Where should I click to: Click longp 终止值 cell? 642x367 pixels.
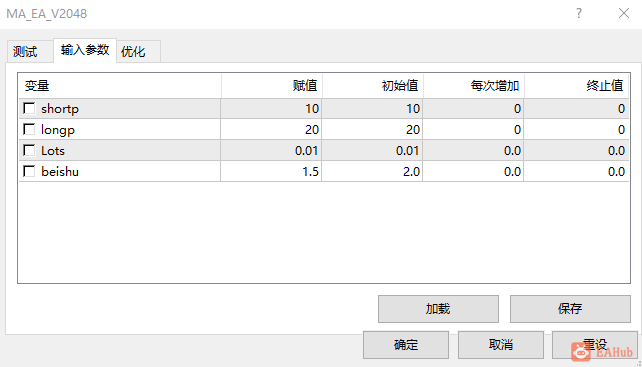(x=576, y=129)
